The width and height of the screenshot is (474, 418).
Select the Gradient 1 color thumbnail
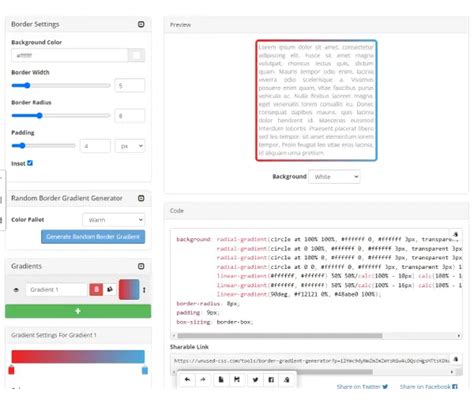pos(129,289)
